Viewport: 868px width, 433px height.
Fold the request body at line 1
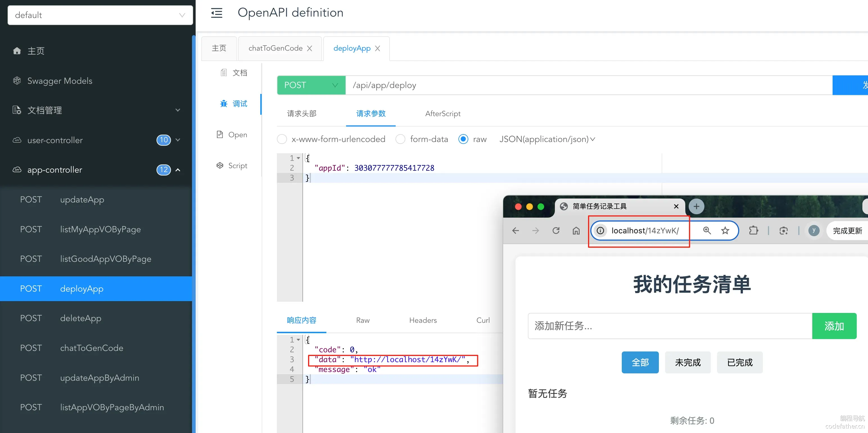pyautogui.click(x=298, y=158)
